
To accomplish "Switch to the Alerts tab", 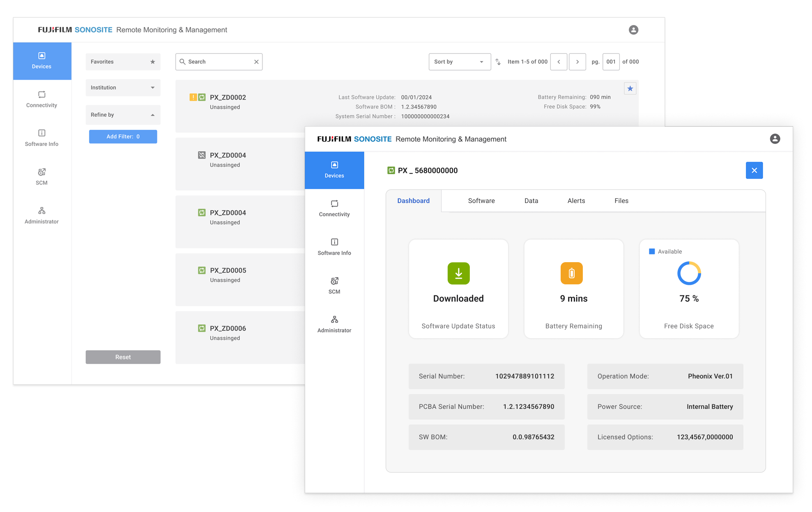I will coord(576,201).
